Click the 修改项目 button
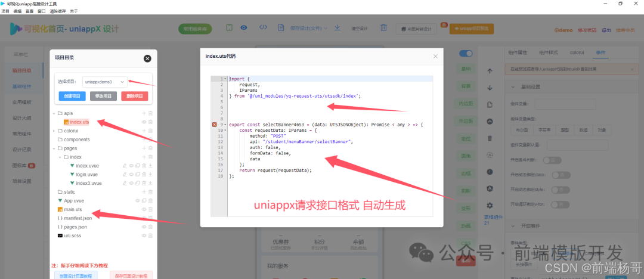 click(103, 96)
